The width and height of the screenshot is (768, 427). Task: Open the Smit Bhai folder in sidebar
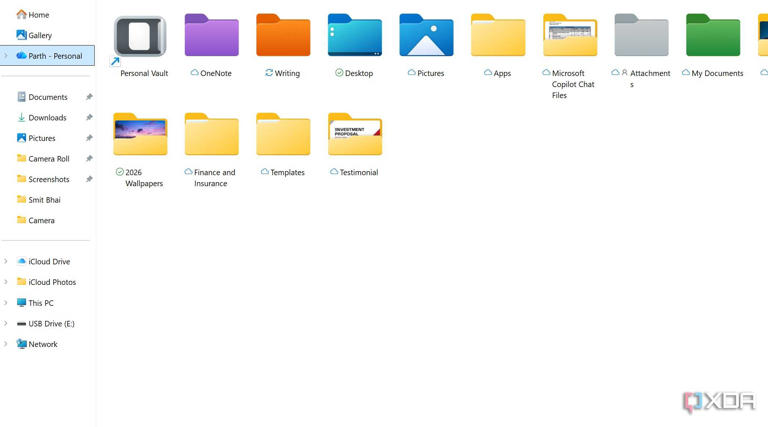coord(39,200)
